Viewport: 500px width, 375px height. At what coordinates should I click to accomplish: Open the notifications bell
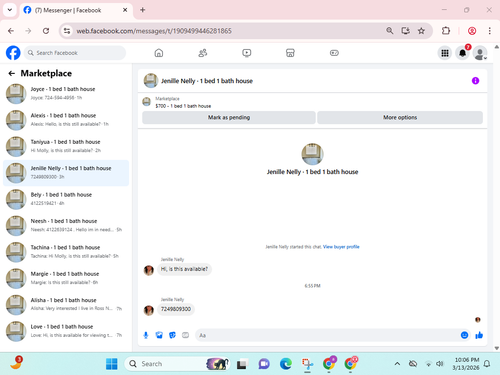click(x=462, y=53)
